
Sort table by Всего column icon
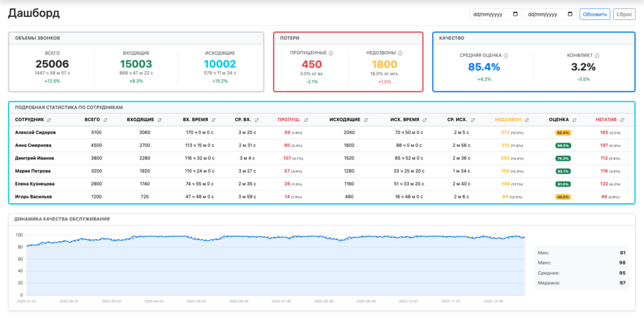click(105, 119)
